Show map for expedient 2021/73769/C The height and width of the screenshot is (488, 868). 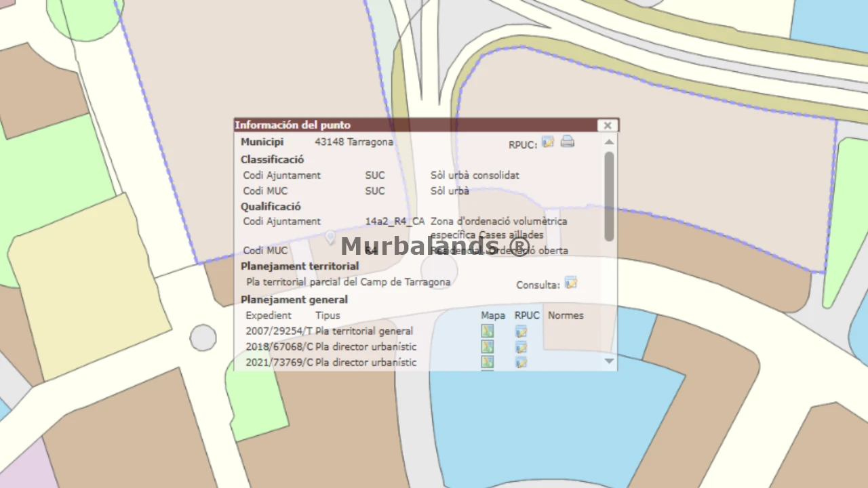487,362
